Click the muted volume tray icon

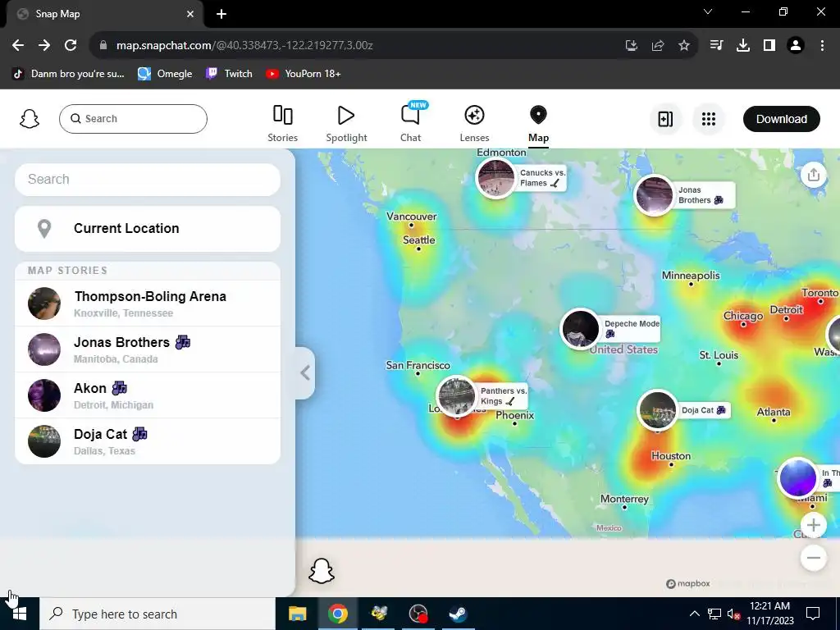[x=733, y=614]
